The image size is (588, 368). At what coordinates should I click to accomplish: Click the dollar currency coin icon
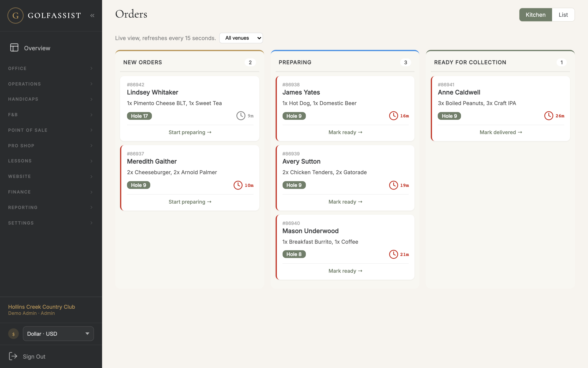pyautogui.click(x=13, y=334)
